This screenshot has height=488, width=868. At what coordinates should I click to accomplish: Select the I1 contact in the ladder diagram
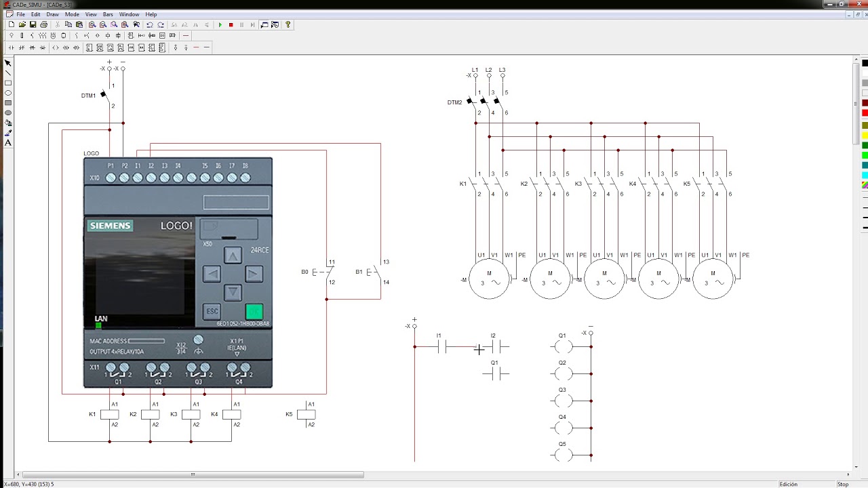pos(441,346)
